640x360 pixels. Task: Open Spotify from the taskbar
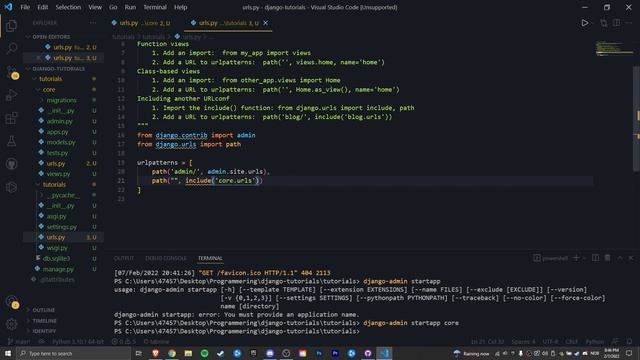click(204, 353)
